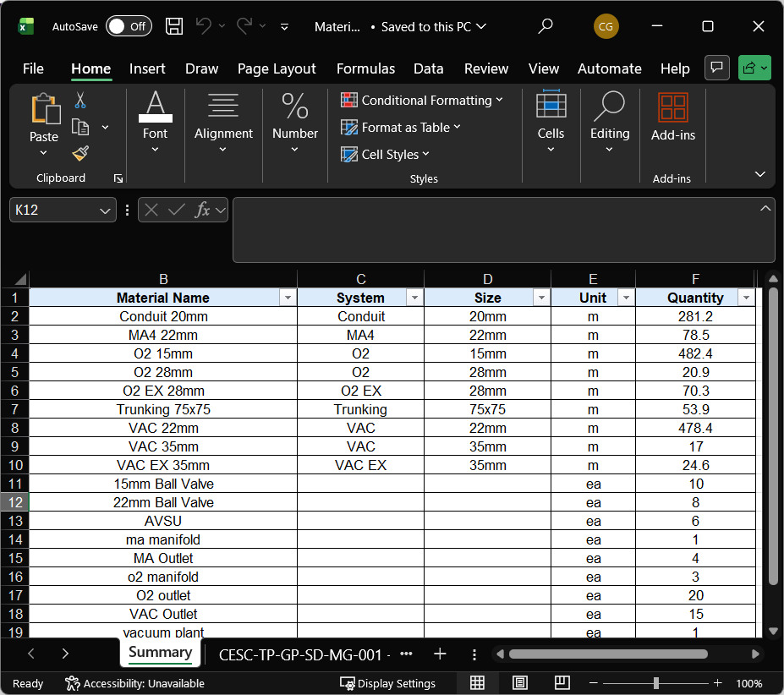Click the previous sheet navigation arrow
Viewport: 784px width, 695px height.
pos(31,654)
